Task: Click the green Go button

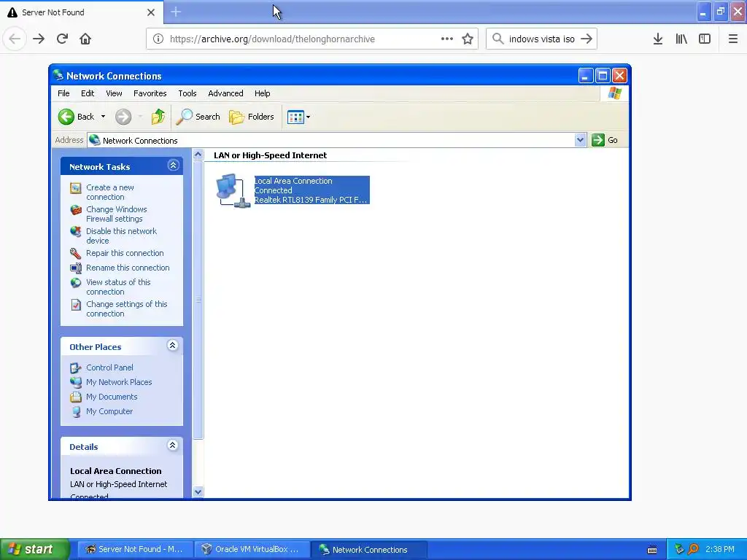Action: point(605,140)
